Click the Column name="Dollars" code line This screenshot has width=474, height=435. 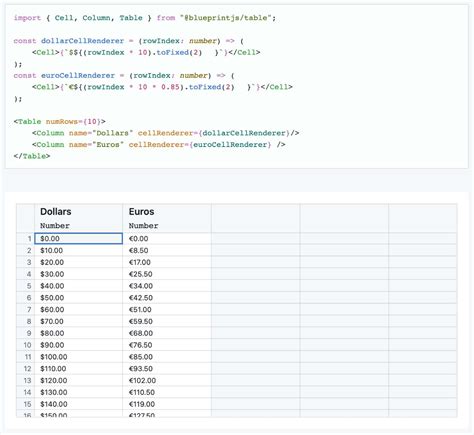click(166, 133)
